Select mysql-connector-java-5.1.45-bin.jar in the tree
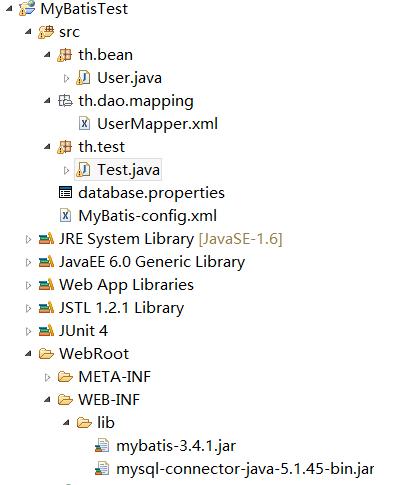406x485 pixels. point(245,469)
